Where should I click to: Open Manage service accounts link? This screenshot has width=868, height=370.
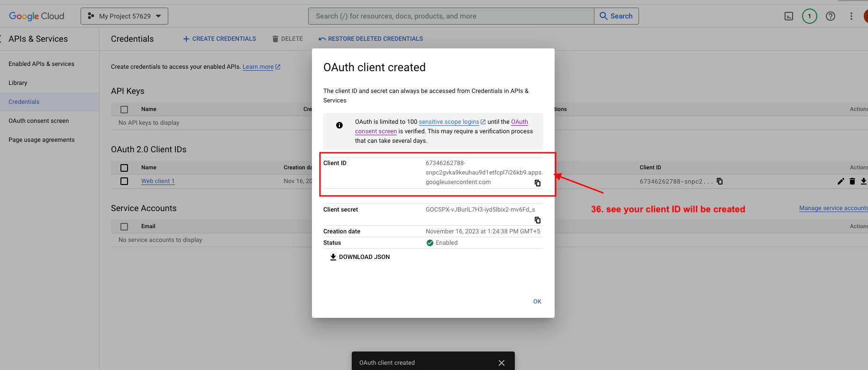(833, 208)
